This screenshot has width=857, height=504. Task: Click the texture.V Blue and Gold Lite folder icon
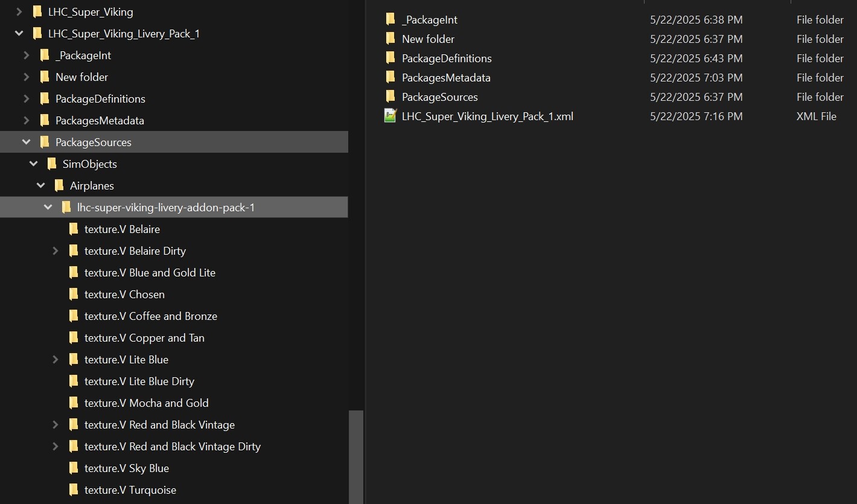tap(74, 272)
